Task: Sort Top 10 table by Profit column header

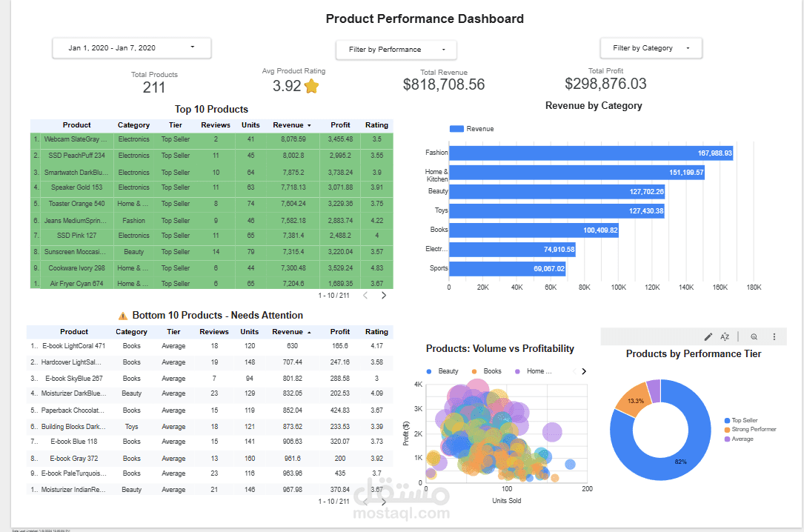Action: tap(340, 124)
